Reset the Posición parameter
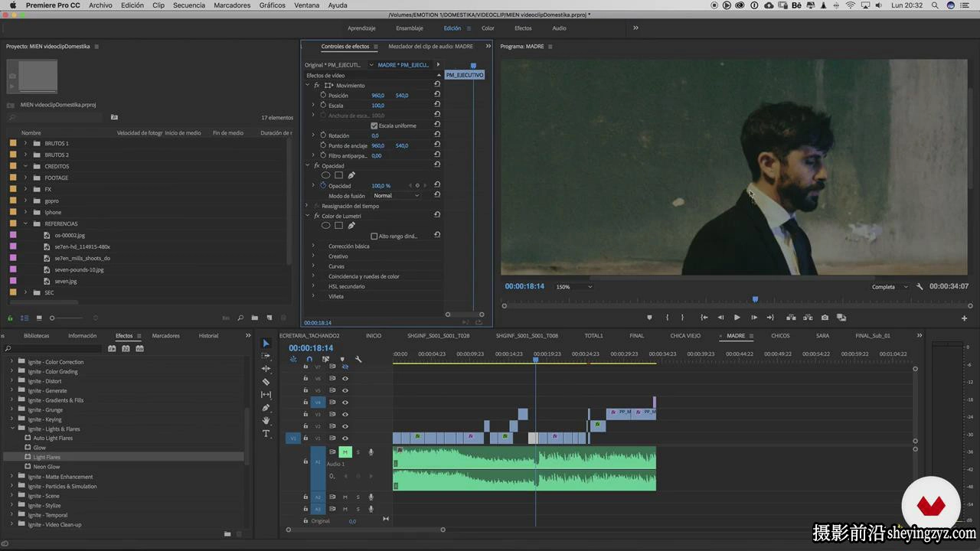Viewport: 980px width, 551px height. click(x=437, y=96)
